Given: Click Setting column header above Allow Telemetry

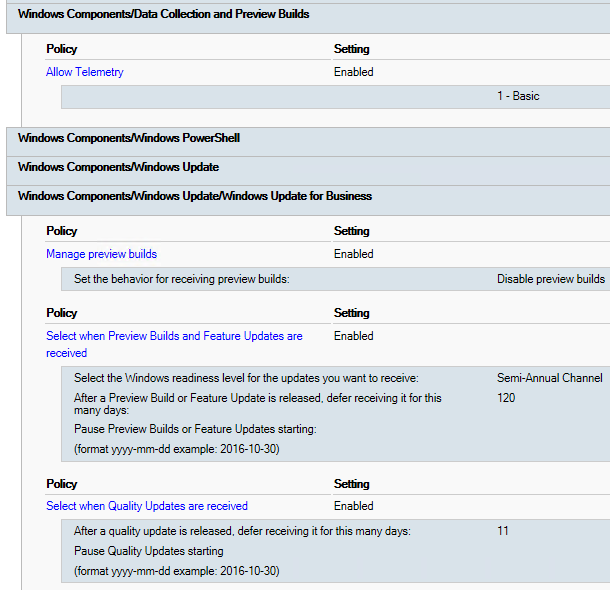Looking at the screenshot, I should tap(352, 49).
